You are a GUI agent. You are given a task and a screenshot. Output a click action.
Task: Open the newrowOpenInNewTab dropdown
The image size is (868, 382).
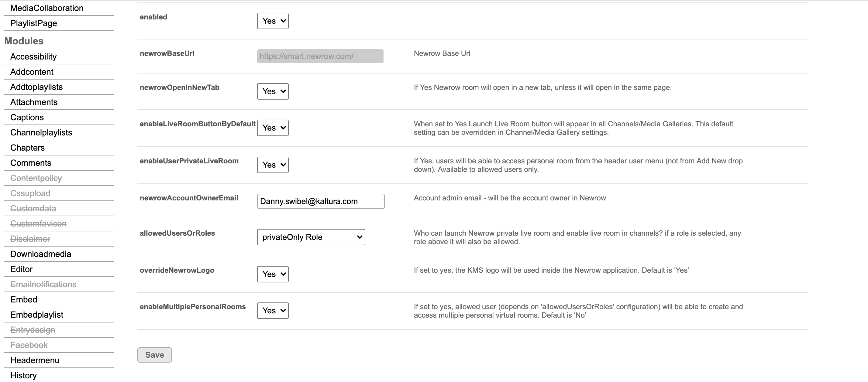click(x=273, y=91)
